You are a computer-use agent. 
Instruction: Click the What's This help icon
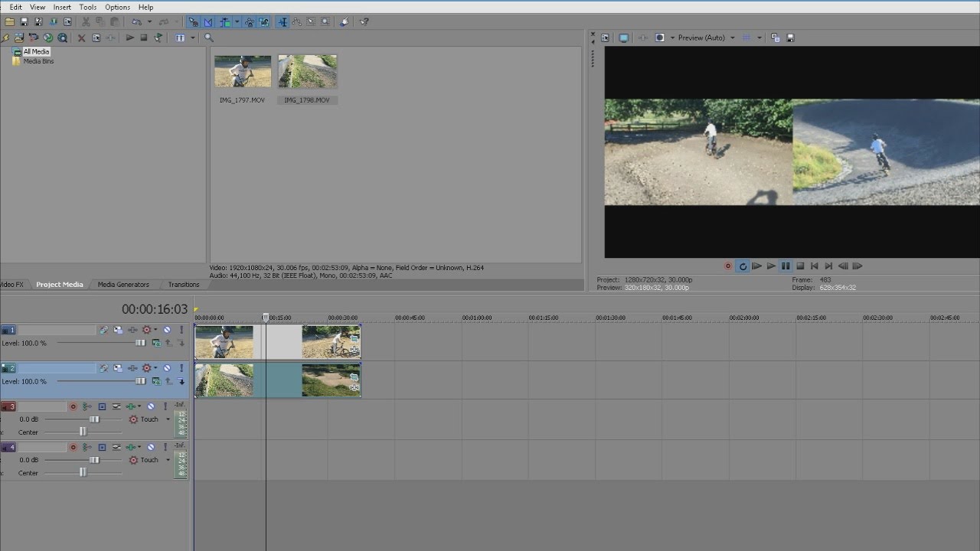[364, 22]
